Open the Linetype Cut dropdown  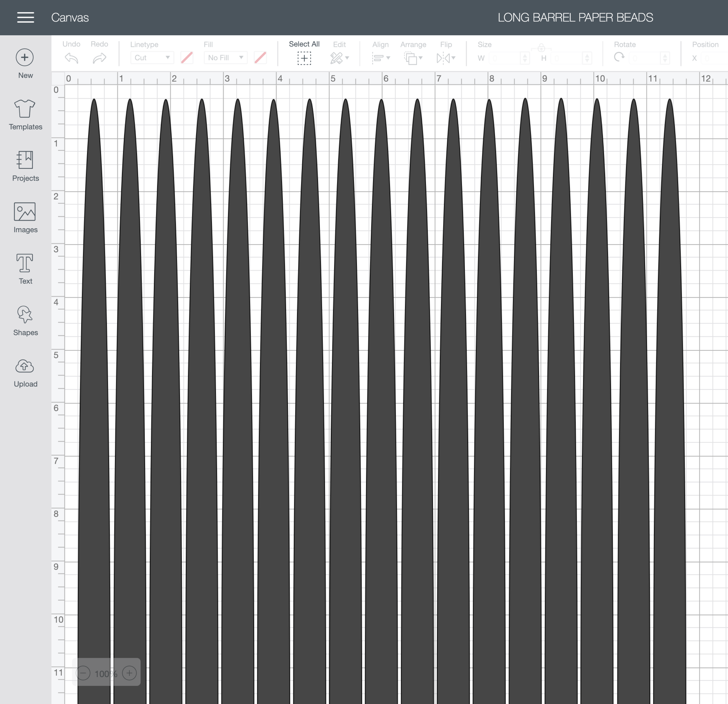[152, 57]
